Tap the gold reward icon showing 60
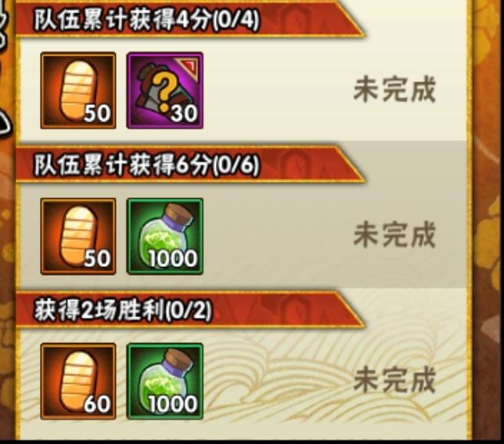 coord(78,381)
